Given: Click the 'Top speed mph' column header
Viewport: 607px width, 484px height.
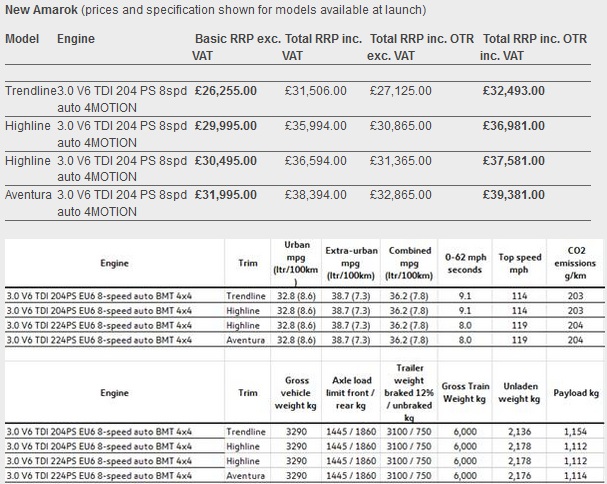Looking at the screenshot, I should 520,263.
